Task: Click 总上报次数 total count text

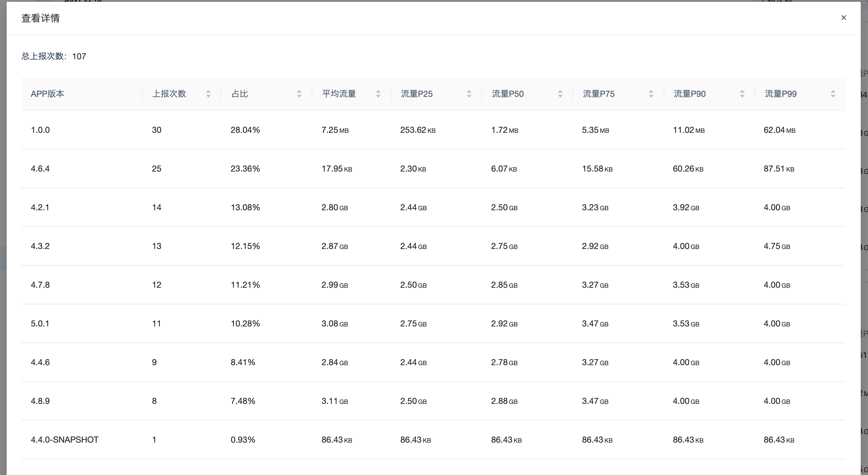Action: tap(54, 56)
